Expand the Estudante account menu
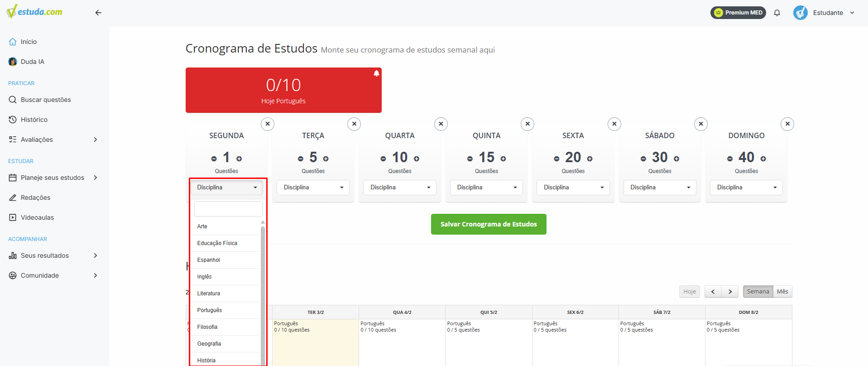The image size is (868, 366). [x=852, y=13]
